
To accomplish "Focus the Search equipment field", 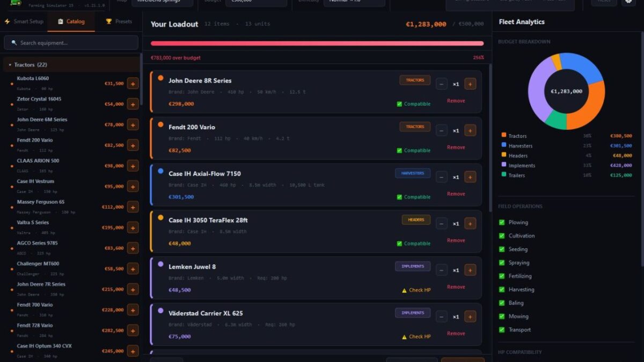I will [x=71, y=43].
